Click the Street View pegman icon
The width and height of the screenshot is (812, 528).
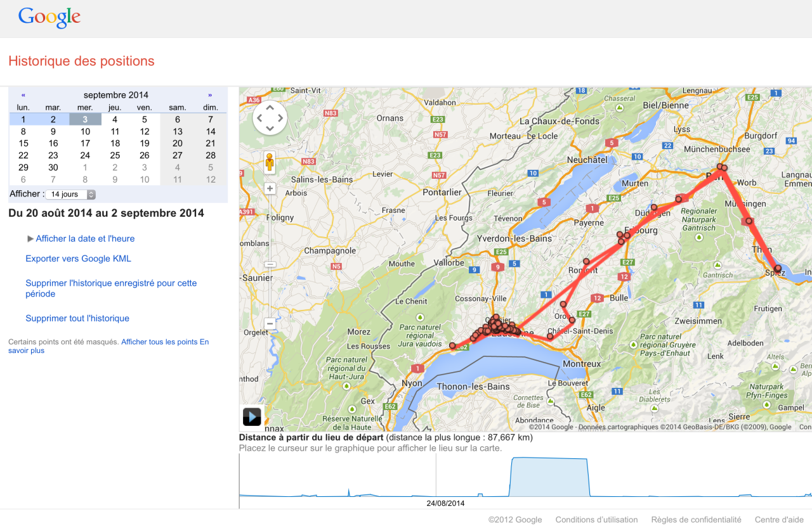coord(270,163)
